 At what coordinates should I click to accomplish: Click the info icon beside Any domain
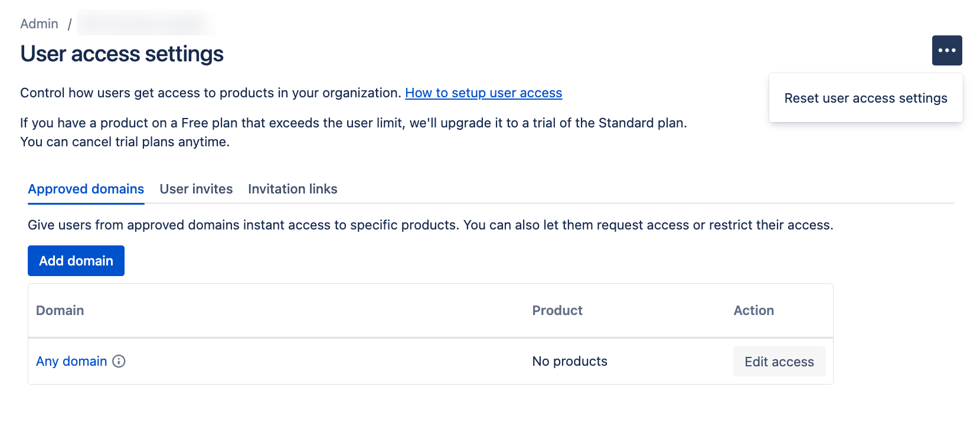(119, 361)
